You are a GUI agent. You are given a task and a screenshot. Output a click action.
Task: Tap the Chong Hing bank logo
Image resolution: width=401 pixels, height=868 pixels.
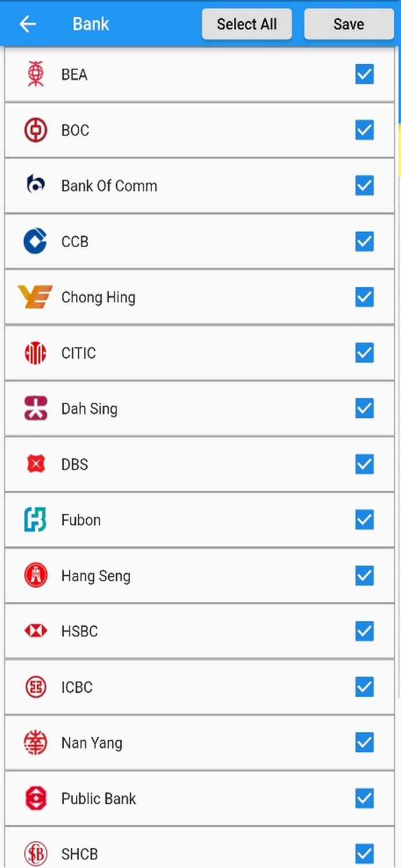35,297
